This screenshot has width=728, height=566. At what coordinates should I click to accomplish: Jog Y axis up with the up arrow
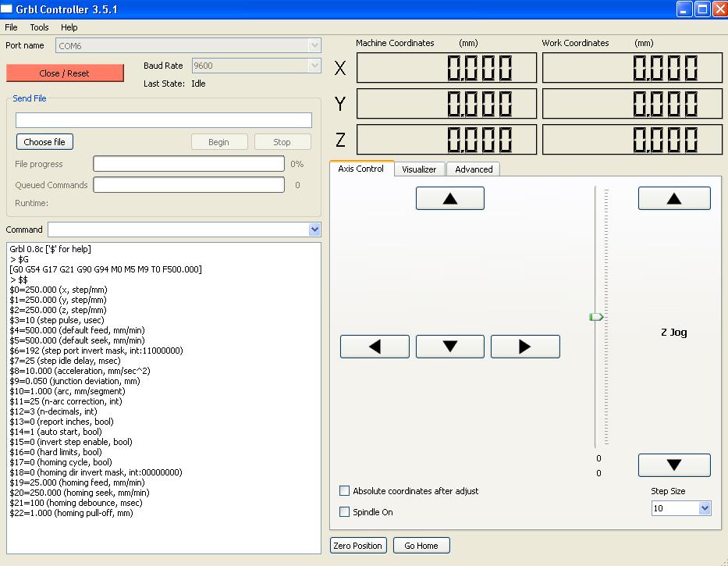point(450,198)
